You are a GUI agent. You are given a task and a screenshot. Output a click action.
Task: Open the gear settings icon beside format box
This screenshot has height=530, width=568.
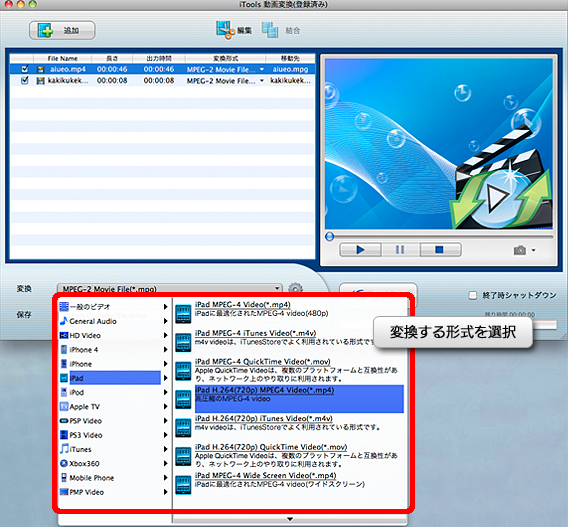pyautogui.click(x=295, y=289)
